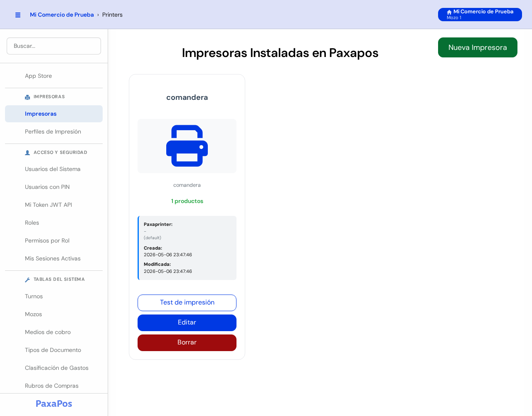This screenshot has height=416, width=532.
Task: Click the Printers breadcrumb text
Action: click(112, 15)
